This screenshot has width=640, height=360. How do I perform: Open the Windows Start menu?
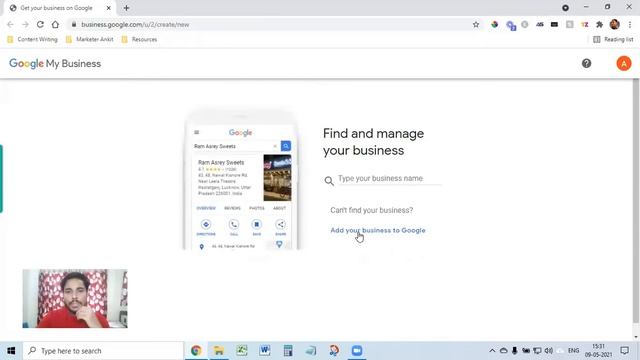11,351
